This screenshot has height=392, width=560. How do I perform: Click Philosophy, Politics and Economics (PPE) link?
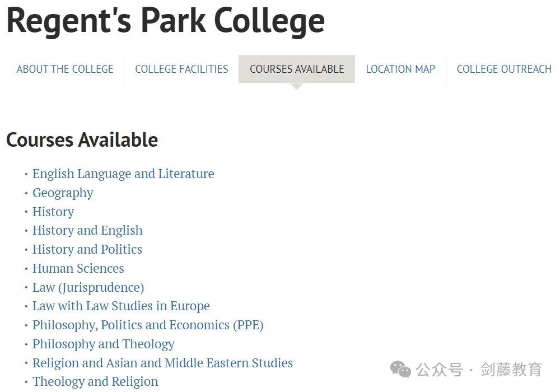coord(148,325)
